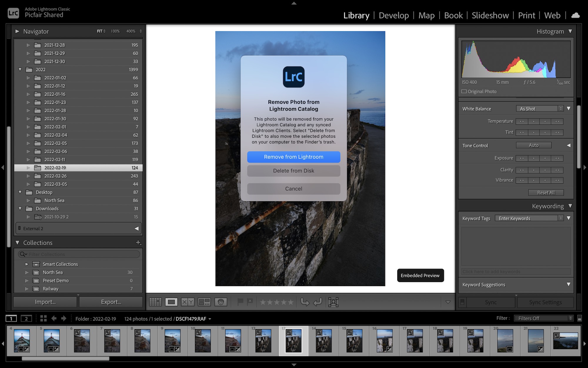Collapse the 2022 folder

tap(20, 70)
